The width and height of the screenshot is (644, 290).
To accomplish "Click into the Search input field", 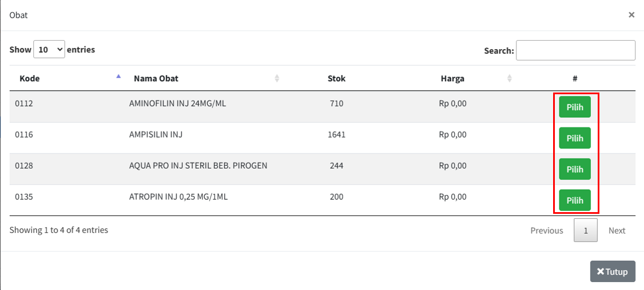I will pyautogui.click(x=575, y=50).
